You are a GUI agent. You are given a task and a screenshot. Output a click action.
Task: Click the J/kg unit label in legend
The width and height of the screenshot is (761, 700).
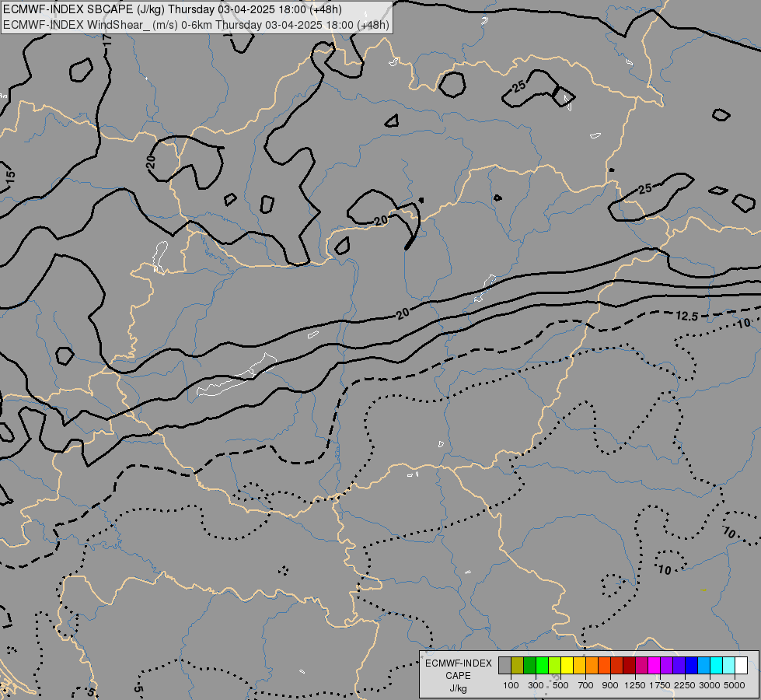click(x=458, y=688)
